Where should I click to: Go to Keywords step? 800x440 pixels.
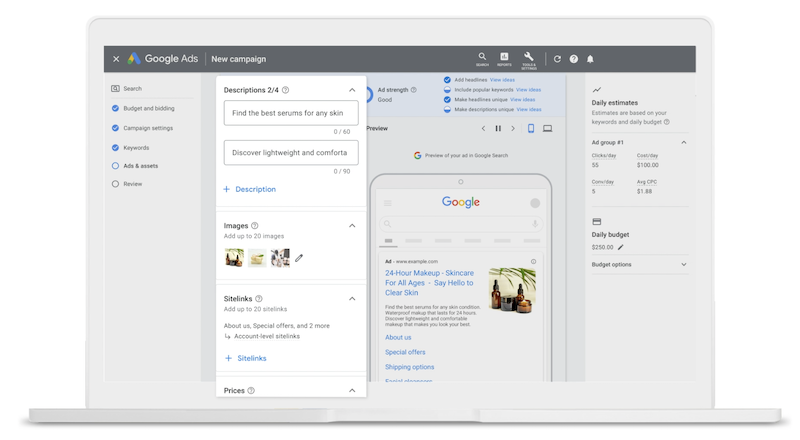[131, 148]
